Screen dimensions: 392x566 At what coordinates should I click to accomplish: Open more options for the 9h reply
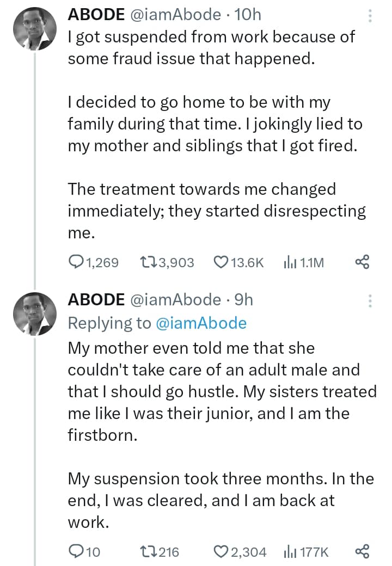370,300
